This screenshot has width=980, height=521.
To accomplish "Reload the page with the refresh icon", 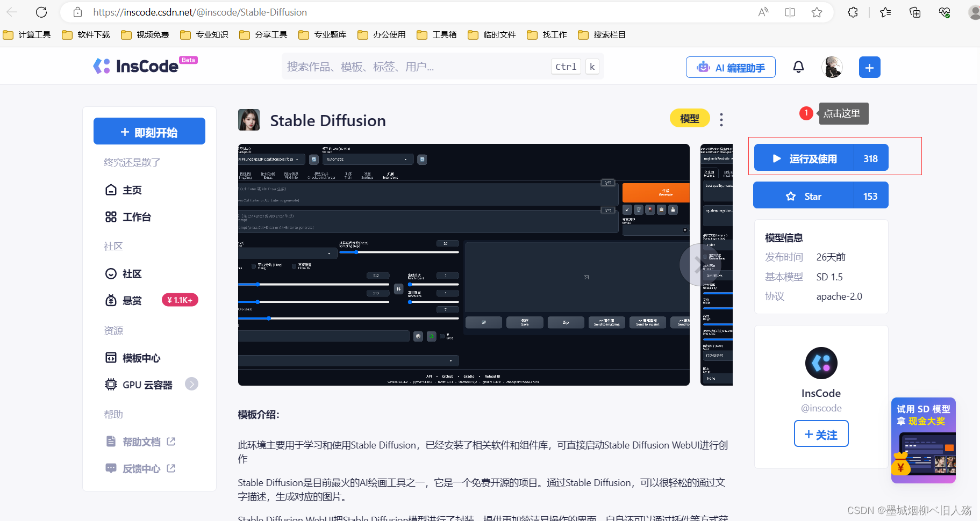I will (41, 12).
